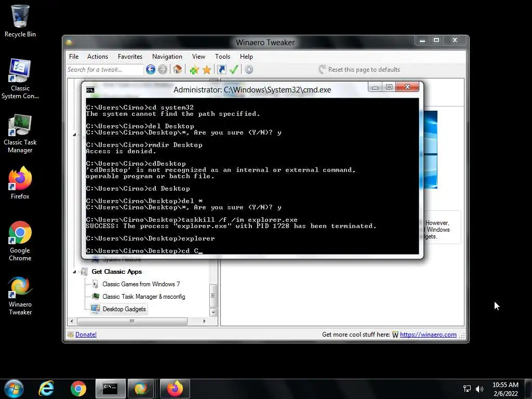Click the green add-to-favorites star icon

194,70
